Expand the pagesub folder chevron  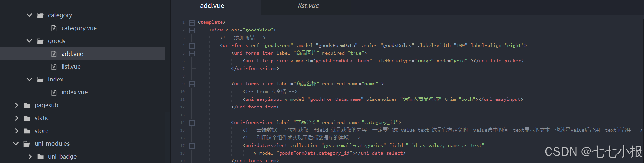click(x=16, y=105)
